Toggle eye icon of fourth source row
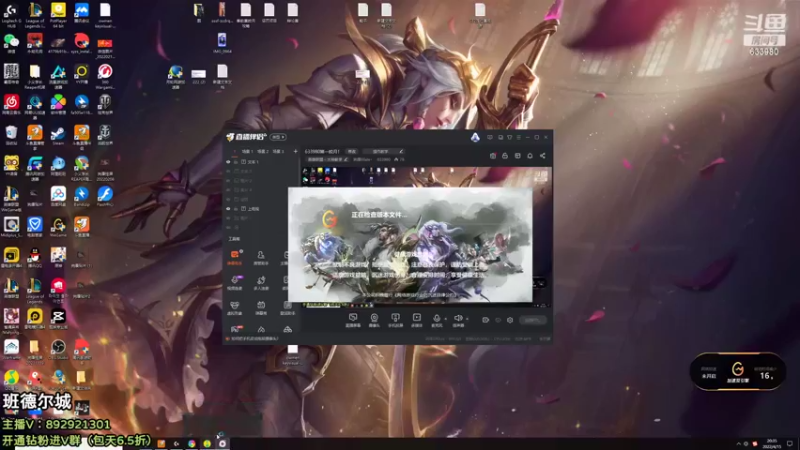This screenshot has width=800, height=450. [228, 190]
